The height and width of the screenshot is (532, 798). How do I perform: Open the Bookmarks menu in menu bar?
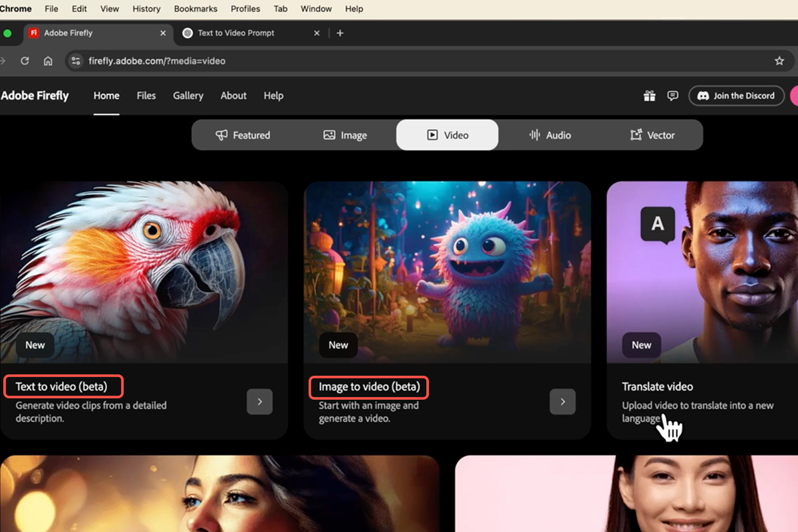pyautogui.click(x=196, y=9)
